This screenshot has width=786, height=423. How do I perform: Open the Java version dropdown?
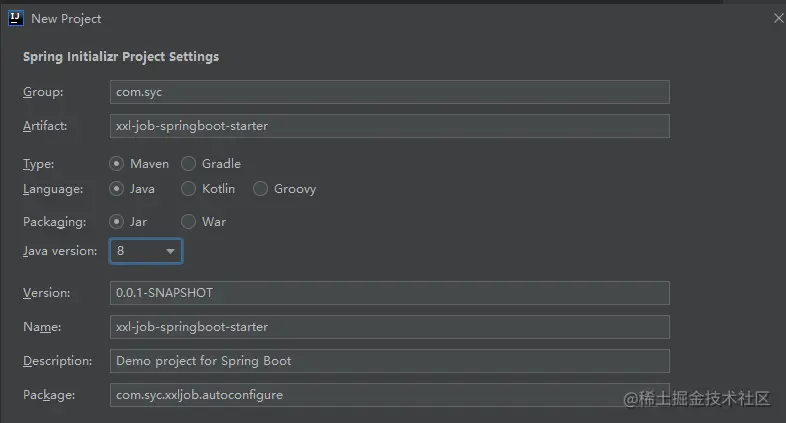point(146,251)
